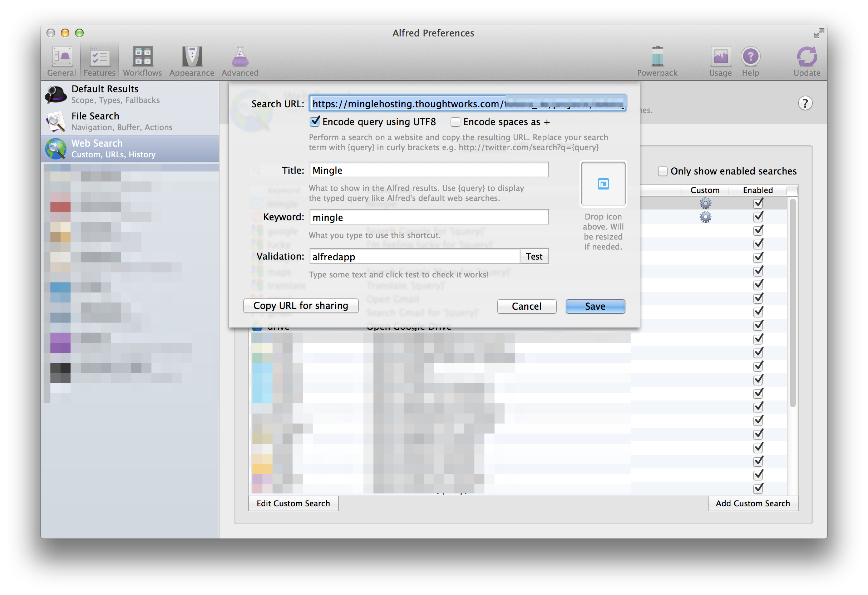Click the Validation field containing alfredapp
The width and height of the screenshot is (868, 595).
coord(415,257)
